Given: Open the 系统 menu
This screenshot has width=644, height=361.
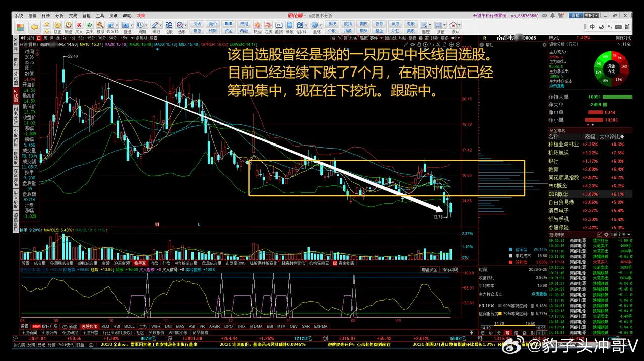Looking at the screenshot, I should point(19,16).
